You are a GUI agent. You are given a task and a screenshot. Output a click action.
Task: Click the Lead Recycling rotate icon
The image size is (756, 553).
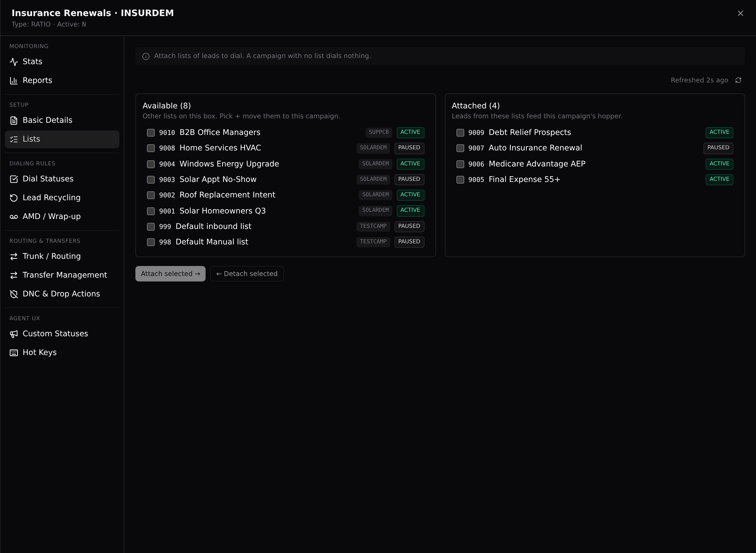[x=14, y=198]
